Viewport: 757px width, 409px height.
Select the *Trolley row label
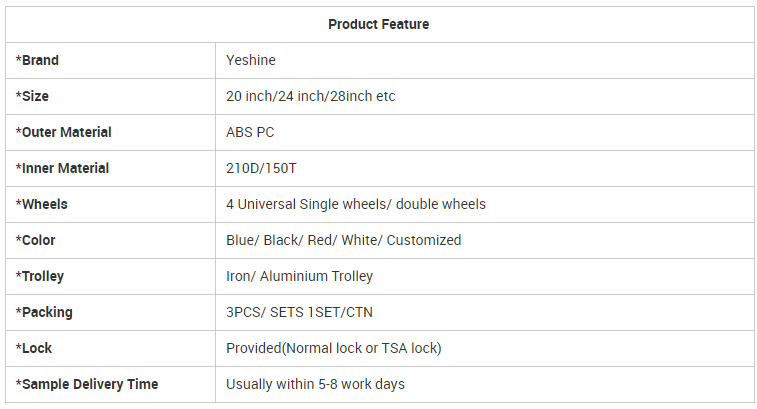click(x=40, y=276)
